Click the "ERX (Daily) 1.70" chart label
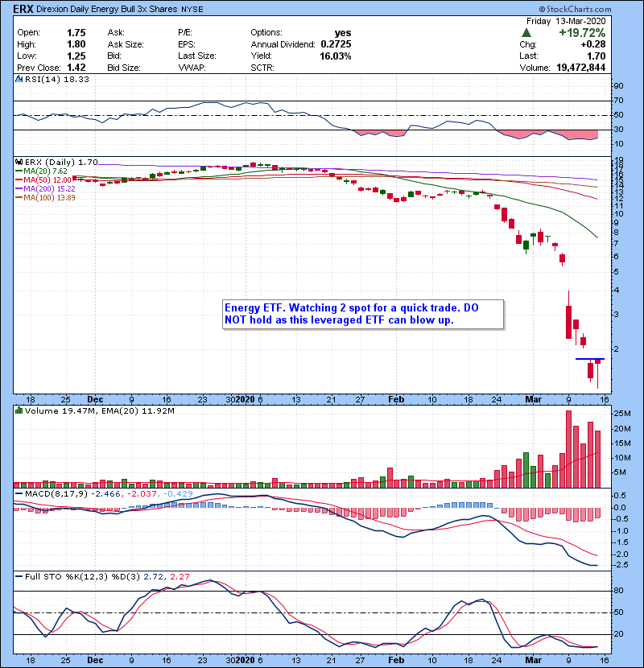The height and width of the screenshot is (668, 644). [x=61, y=163]
